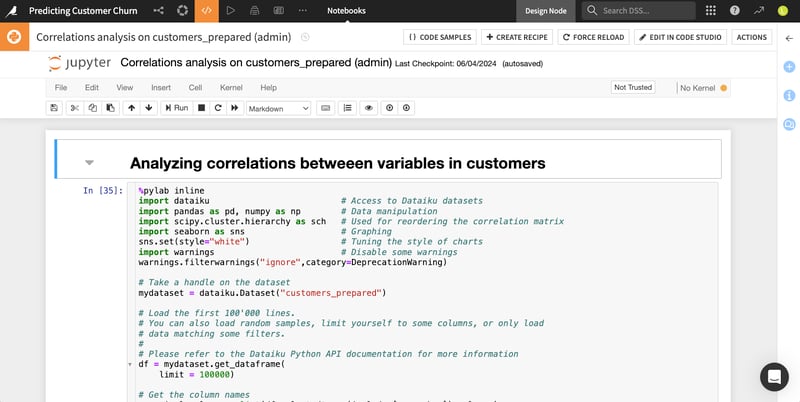Click the No Kernel status indicator
800x402 pixels.
click(703, 88)
